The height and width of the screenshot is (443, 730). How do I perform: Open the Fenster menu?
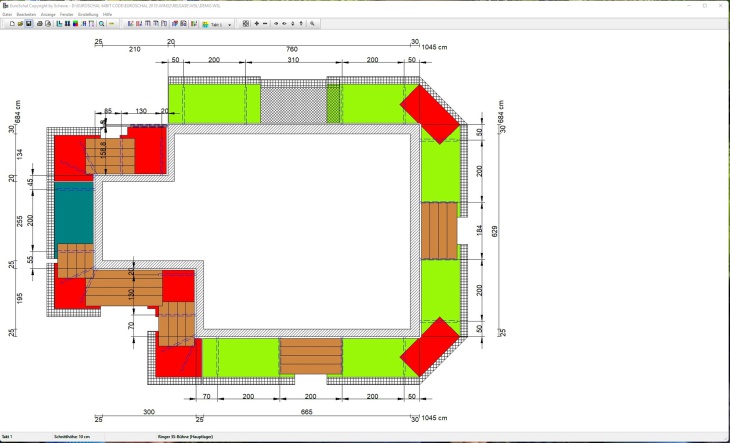point(67,14)
